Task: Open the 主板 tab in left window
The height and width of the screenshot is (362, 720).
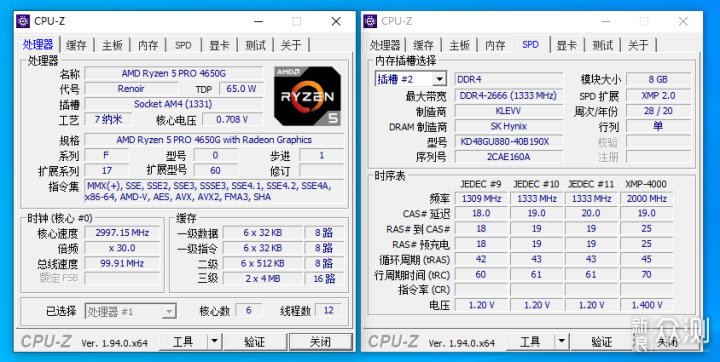Action: click(112, 45)
